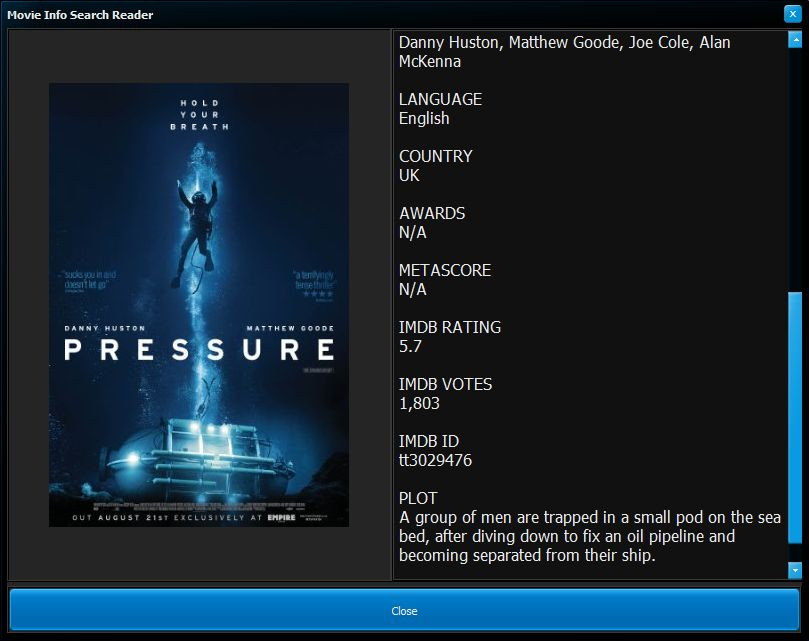Click the scrollbar up arrow
The width and height of the screenshot is (809, 641).
click(x=795, y=39)
